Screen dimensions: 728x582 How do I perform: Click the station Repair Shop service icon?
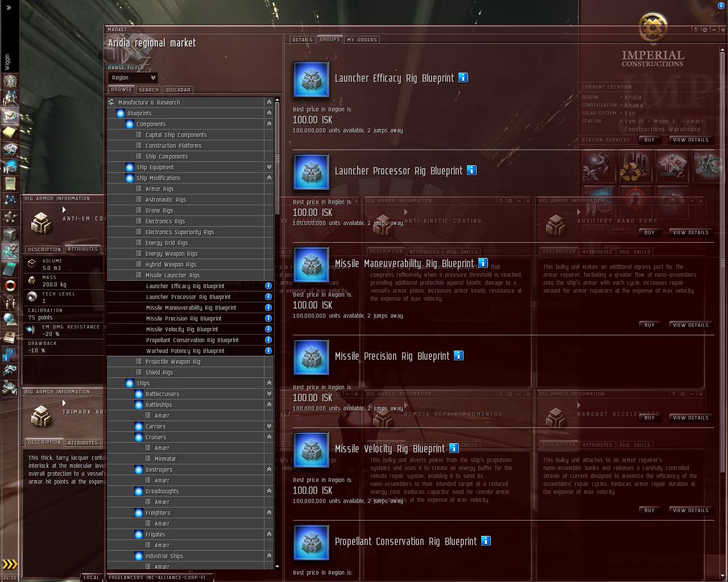599,167
